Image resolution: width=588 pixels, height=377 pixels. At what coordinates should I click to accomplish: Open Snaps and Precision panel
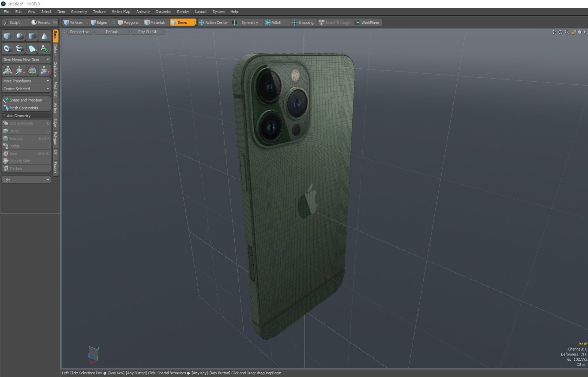click(26, 100)
